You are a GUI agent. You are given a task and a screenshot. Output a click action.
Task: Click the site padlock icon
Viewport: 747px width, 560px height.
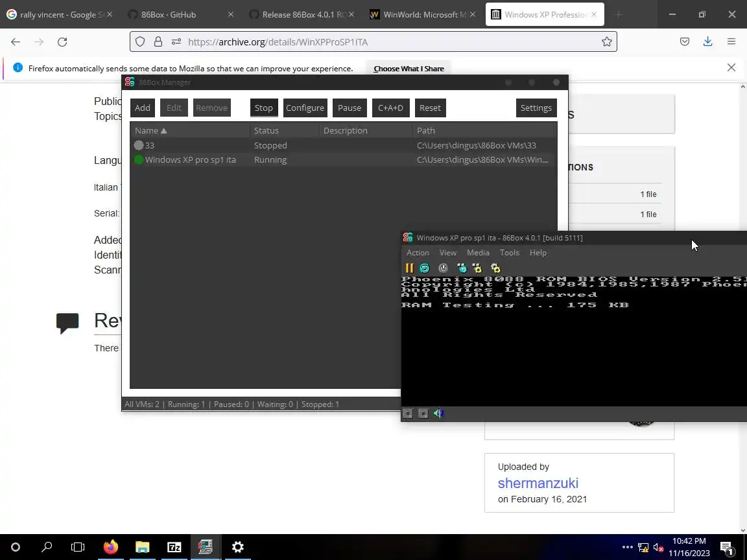158,42
